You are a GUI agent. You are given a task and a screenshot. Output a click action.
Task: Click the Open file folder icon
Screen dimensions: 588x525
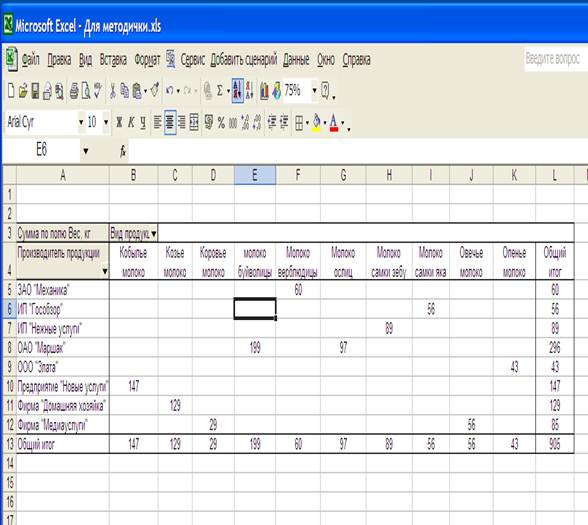pyautogui.click(x=23, y=91)
